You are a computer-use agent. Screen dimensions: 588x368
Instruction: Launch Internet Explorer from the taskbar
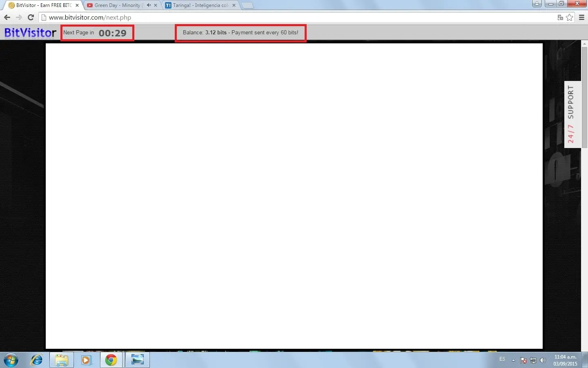click(37, 360)
